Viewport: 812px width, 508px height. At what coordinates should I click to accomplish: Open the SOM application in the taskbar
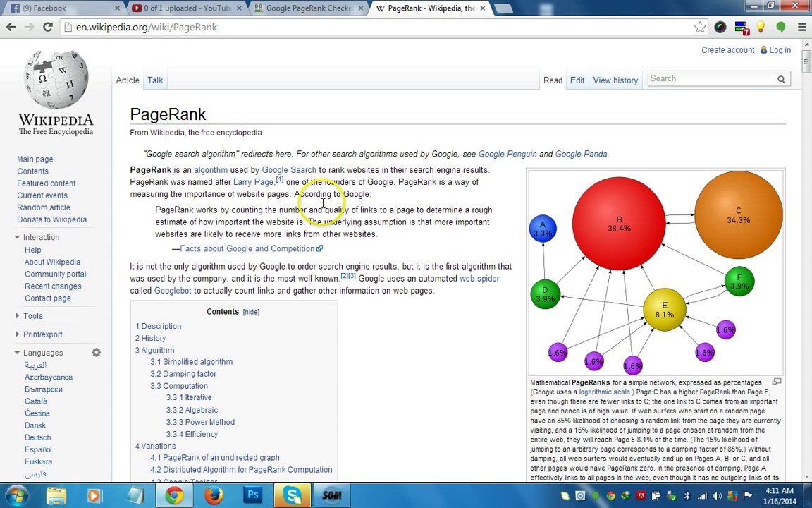[331, 495]
